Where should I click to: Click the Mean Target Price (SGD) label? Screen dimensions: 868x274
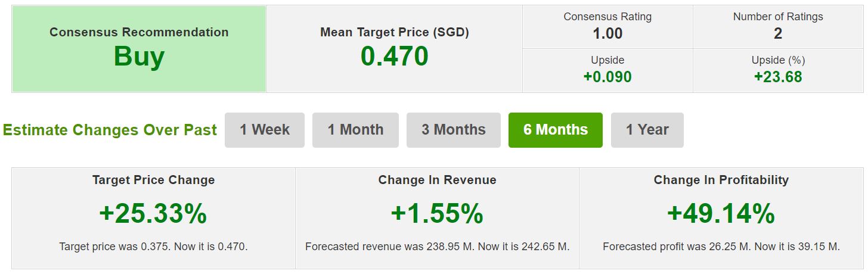click(394, 32)
